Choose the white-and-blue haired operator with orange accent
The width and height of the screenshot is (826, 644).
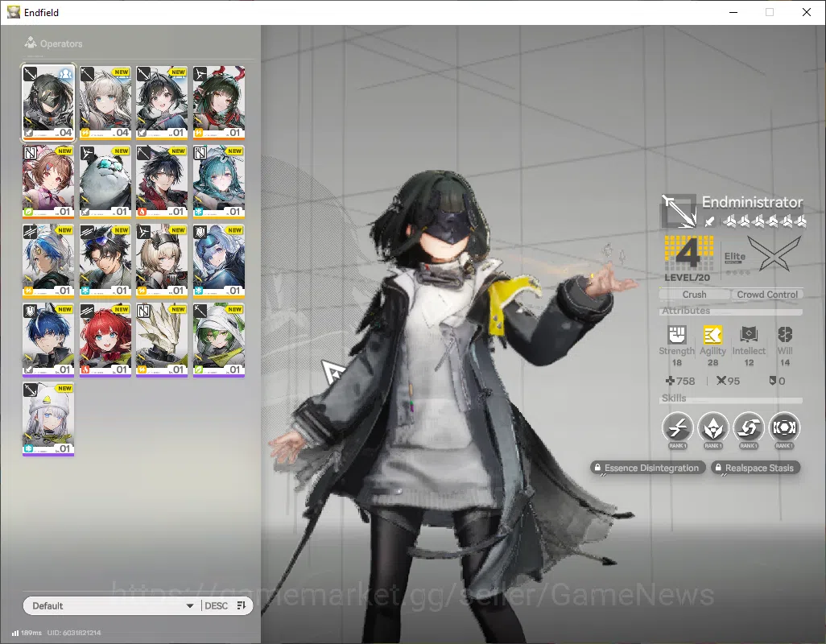(x=48, y=261)
